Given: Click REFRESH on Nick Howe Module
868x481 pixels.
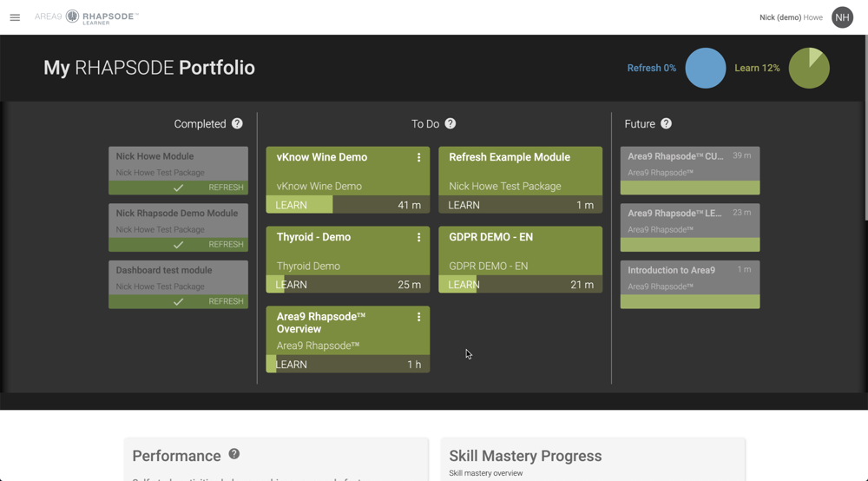Looking at the screenshot, I should tap(226, 188).
